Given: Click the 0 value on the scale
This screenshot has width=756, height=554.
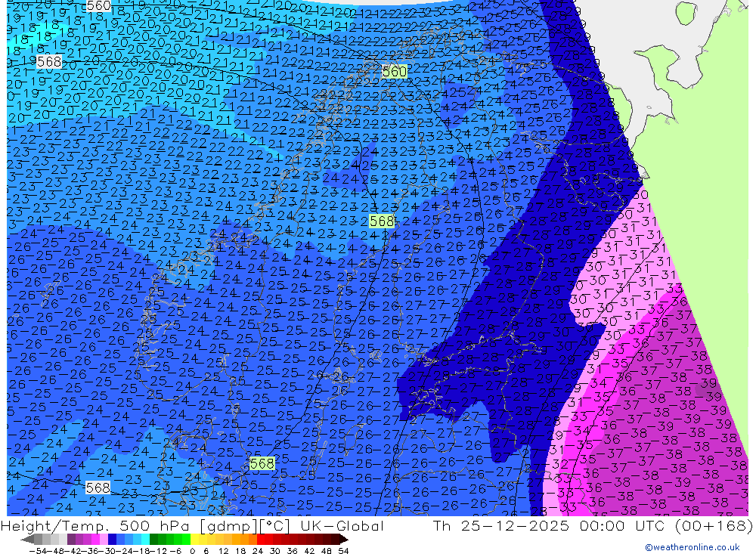Looking at the screenshot, I should 192,551.
